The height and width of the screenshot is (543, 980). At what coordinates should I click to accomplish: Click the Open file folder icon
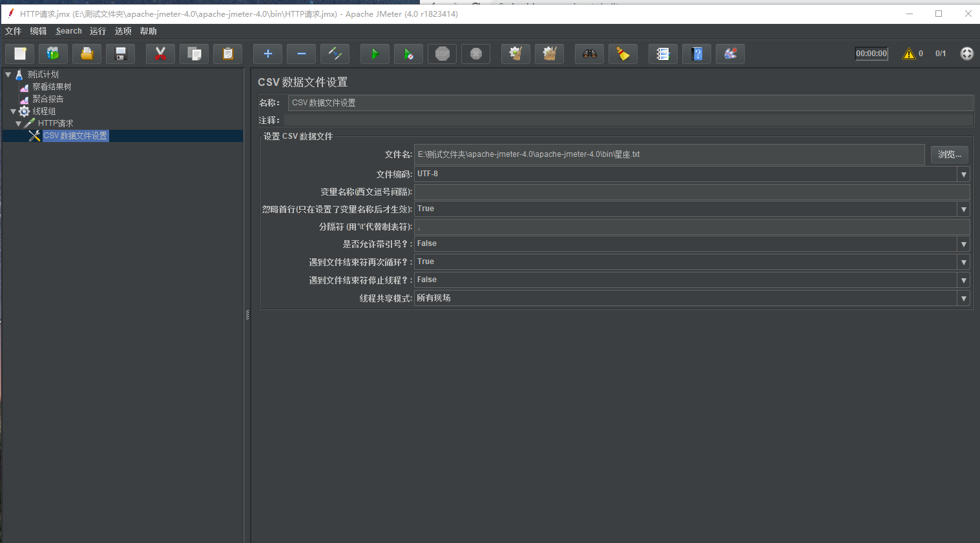point(87,54)
